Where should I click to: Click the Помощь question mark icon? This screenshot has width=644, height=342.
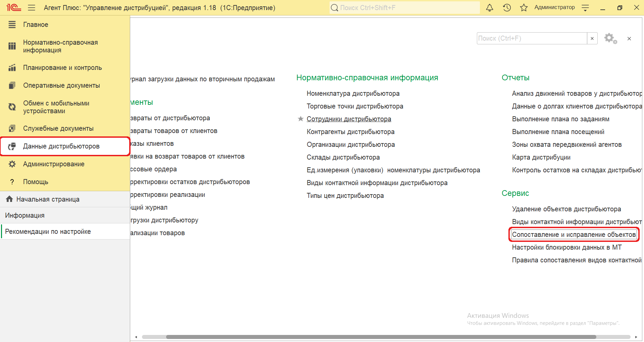click(x=12, y=182)
